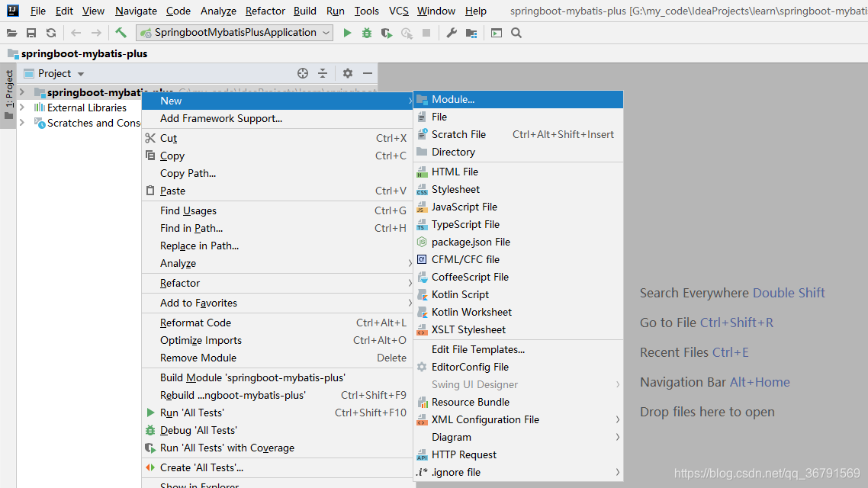Expand Add to Favorites submenu
Image resolution: width=868 pixels, height=488 pixels.
click(278, 303)
